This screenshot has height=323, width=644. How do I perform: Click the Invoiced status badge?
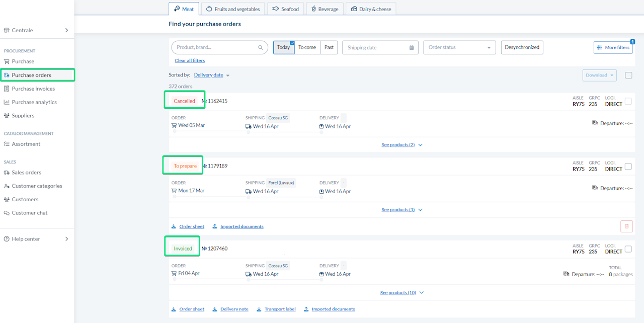[x=183, y=249]
